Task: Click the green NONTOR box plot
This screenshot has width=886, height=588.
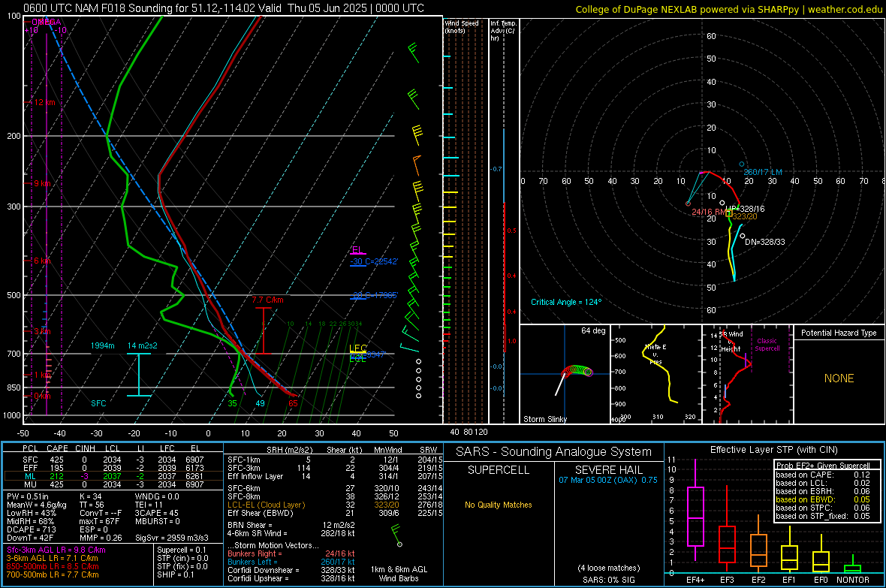Action: click(852, 564)
